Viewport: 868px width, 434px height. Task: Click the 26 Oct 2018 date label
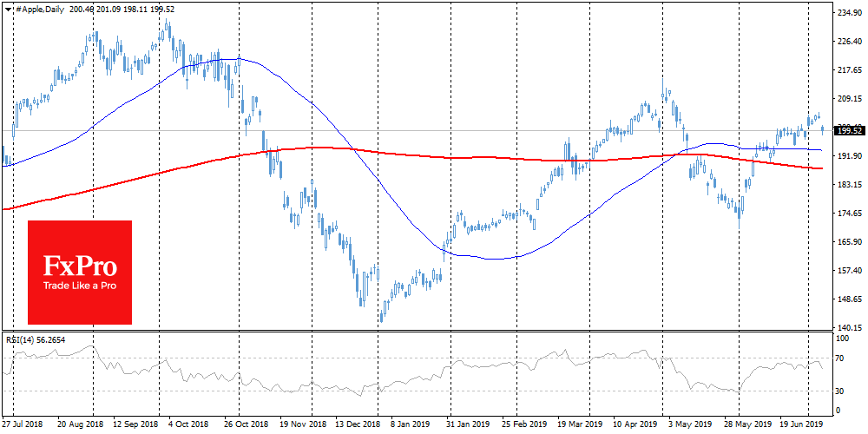coord(243,427)
